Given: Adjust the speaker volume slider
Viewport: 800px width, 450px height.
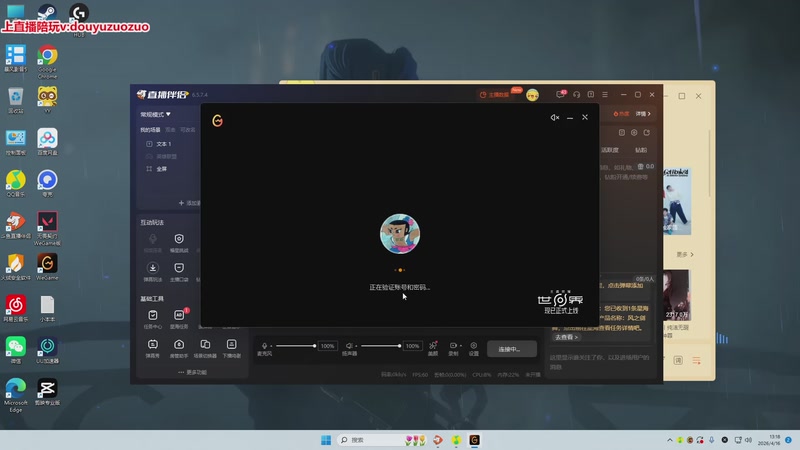Looking at the screenshot, I should tap(381, 346).
